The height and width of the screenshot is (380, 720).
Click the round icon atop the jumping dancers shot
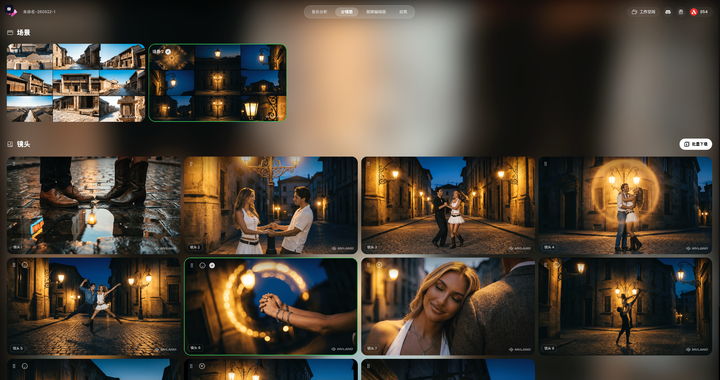click(25, 265)
